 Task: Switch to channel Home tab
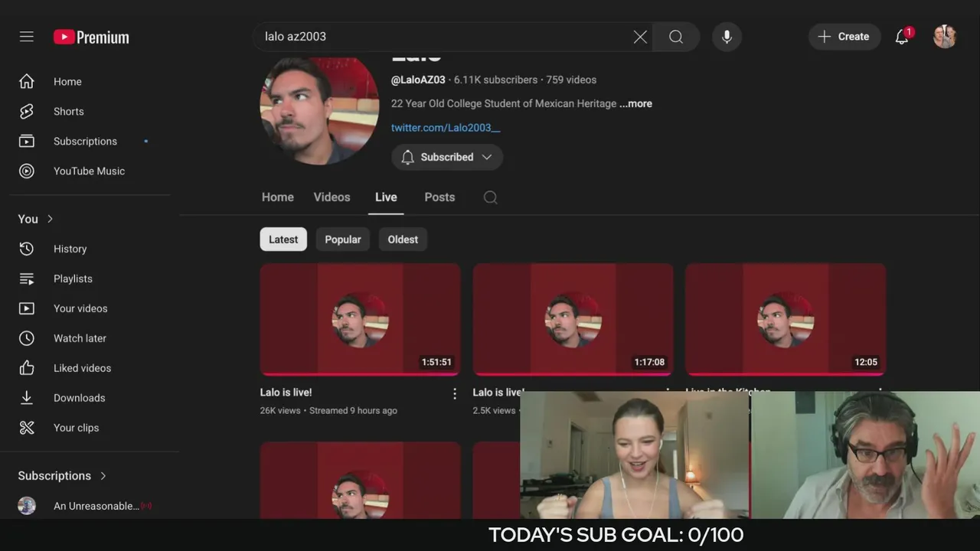[x=278, y=197]
